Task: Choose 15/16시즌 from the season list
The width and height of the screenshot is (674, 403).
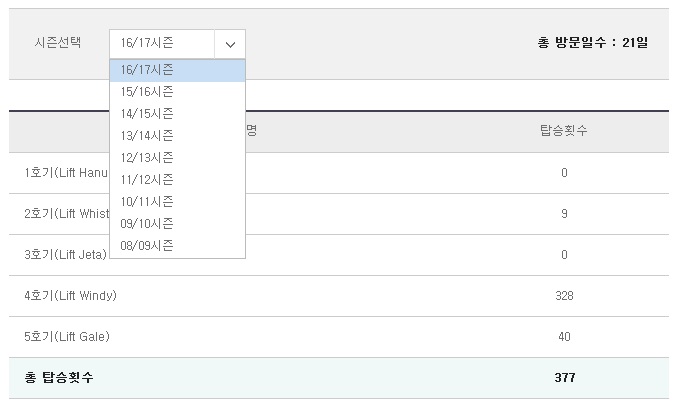Action: pos(178,92)
